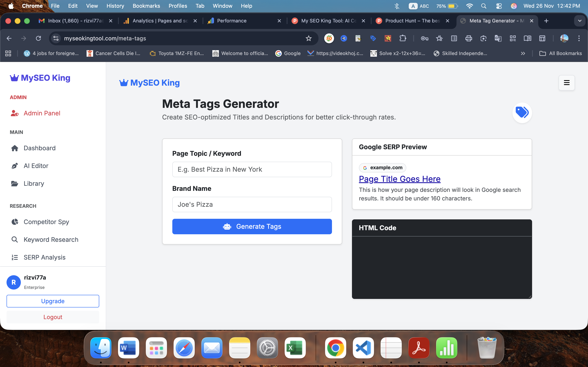Open Keyword Research tool
Screen dimensions: 588x367
[x=51, y=240]
